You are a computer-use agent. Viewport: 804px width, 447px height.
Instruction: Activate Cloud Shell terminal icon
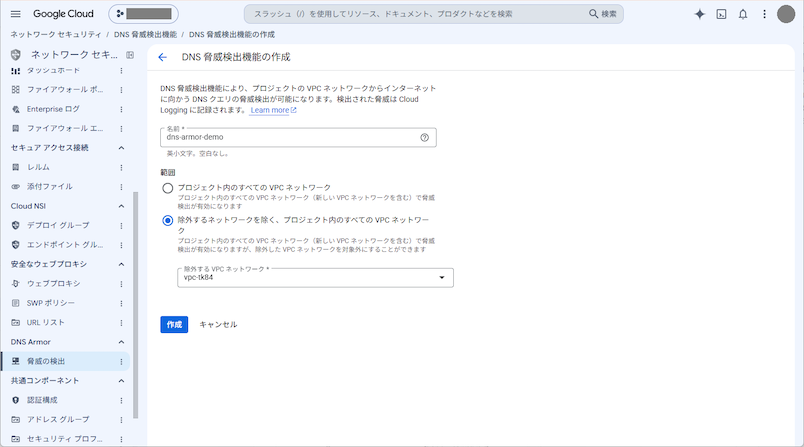pyautogui.click(x=721, y=14)
